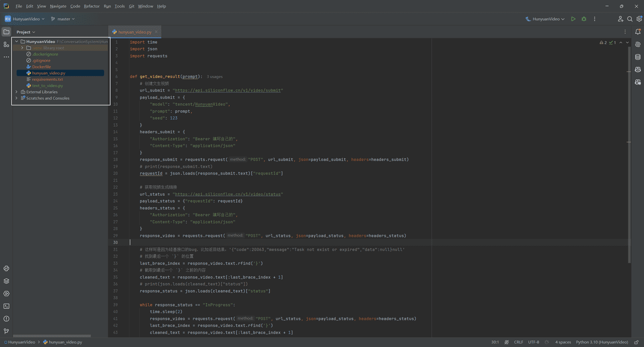The width and height of the screenshot is (644, 347).
Task: Click the typo check count indicator
Action: [x=612, y=43]
